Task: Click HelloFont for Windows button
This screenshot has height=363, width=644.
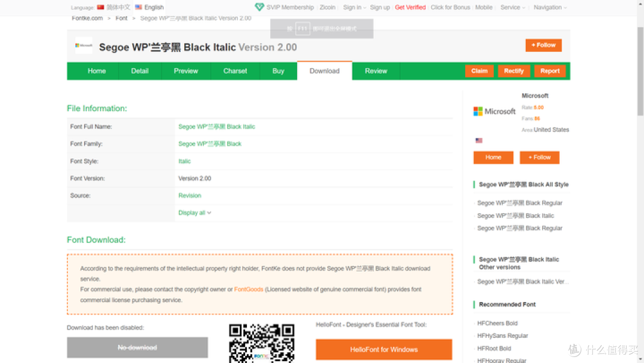Action: tap(384, 349)
